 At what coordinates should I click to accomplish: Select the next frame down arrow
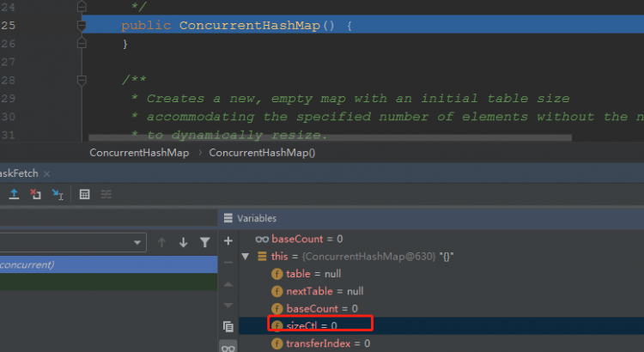click(x=183, y=243)
